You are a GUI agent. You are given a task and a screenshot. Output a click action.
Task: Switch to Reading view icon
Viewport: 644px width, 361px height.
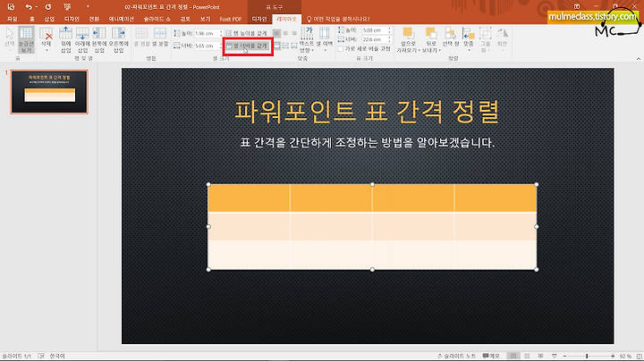540,356
